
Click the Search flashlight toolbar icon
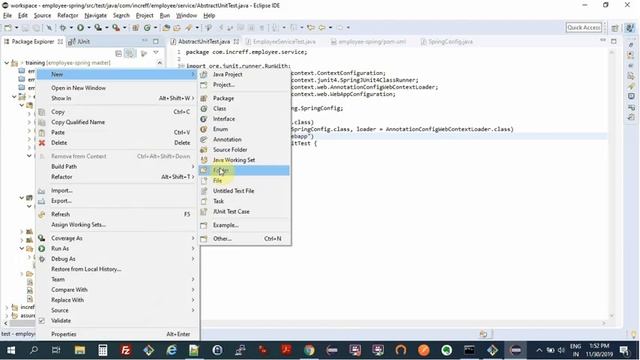click(188, 28)
